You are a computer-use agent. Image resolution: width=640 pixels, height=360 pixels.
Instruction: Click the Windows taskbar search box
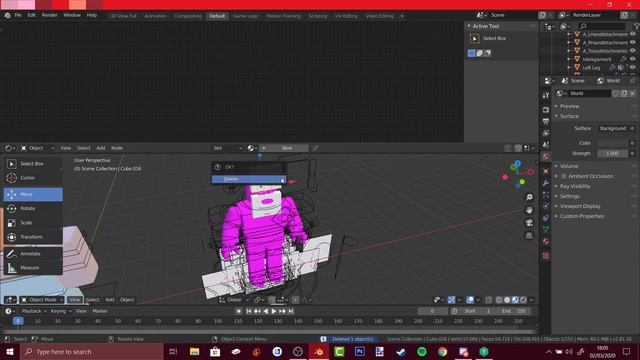click(x=92, y=352)
